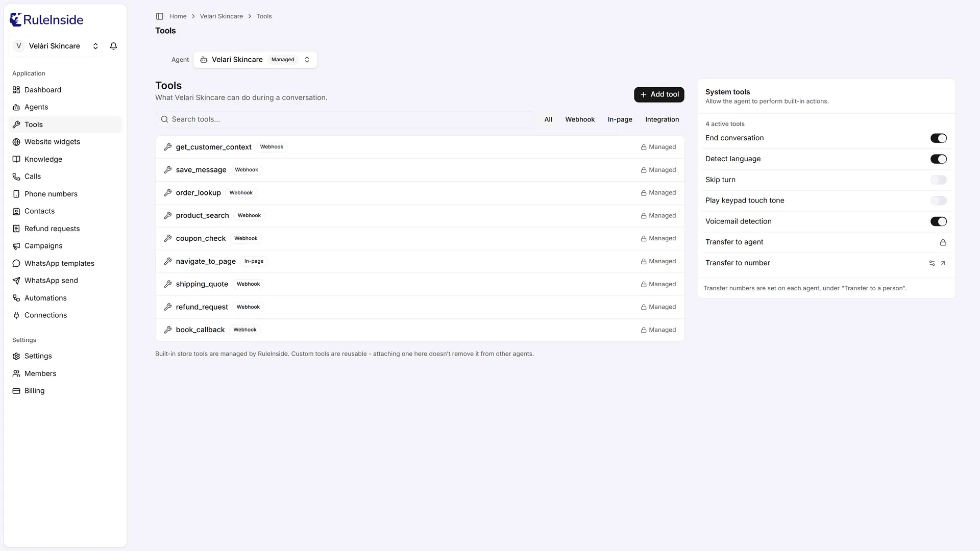Open WhatsApp send
The width and height of the screenshot is (980, 551).
65,281
